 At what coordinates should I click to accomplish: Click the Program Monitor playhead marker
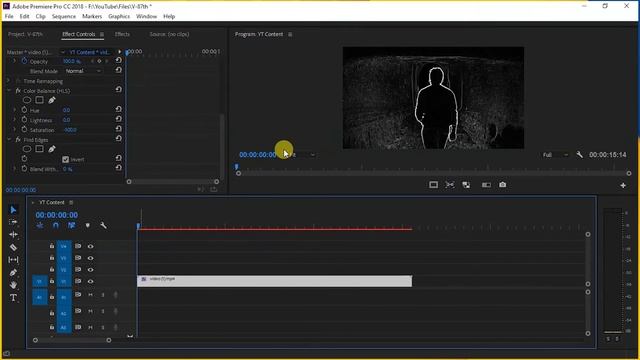236,167
